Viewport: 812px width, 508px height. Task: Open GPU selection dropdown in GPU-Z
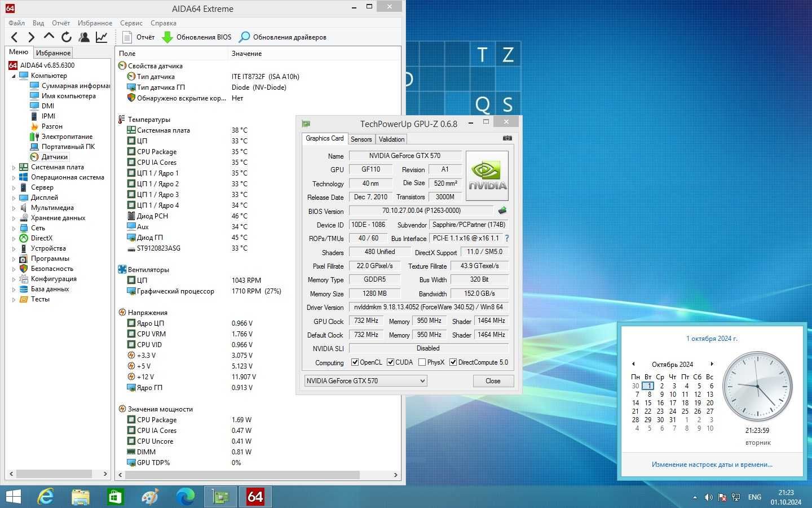pos(365,381)
